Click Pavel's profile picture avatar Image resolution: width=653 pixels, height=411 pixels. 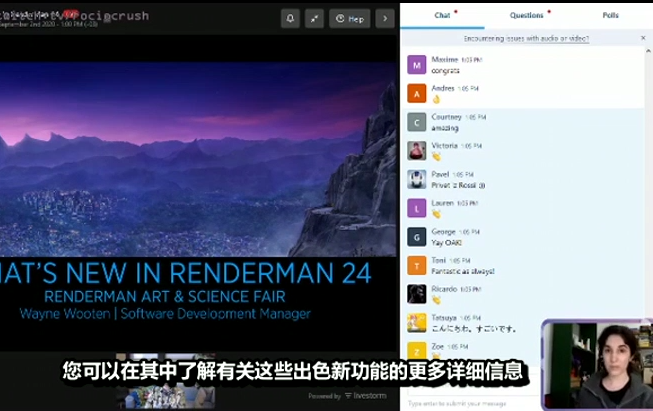tap(416, 180)
